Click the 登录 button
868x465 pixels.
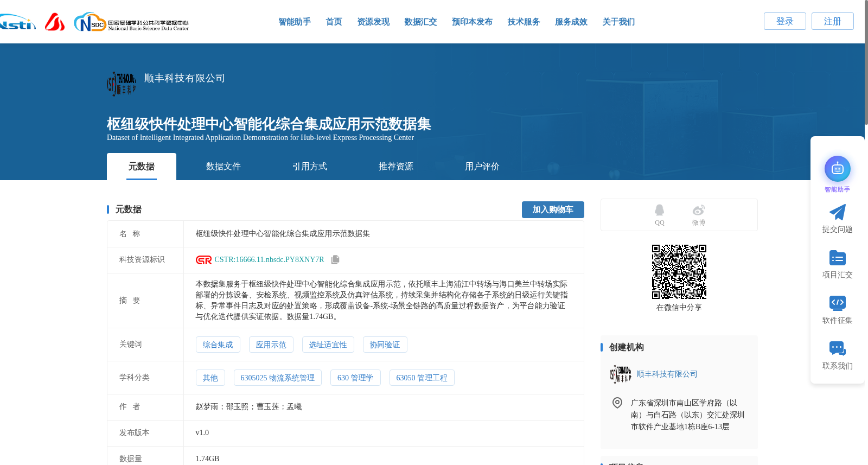pos(785,21)
